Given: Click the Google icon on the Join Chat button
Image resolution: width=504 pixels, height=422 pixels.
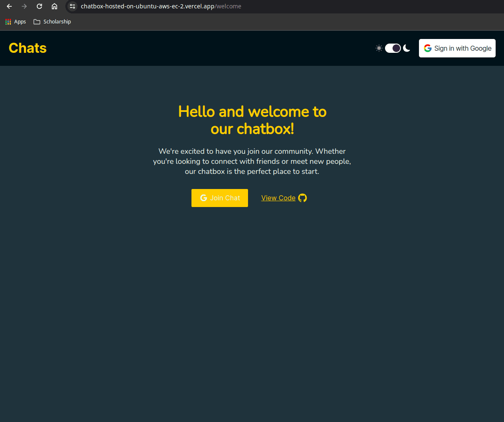Looking at the screenshot, I should (x=204, y=197).
